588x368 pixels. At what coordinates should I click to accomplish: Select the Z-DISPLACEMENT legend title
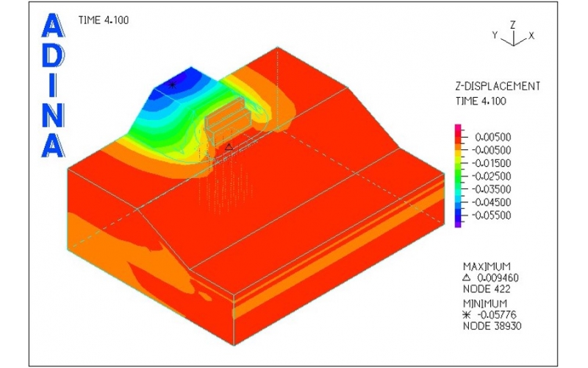click(x=498, y=87)
